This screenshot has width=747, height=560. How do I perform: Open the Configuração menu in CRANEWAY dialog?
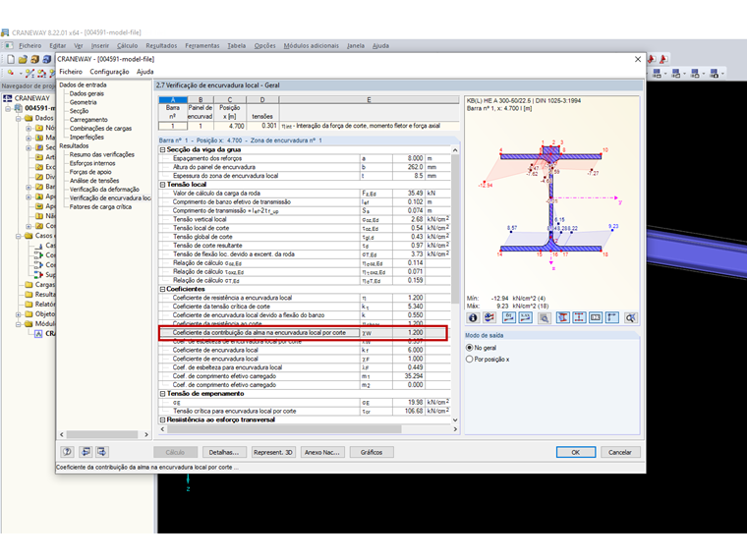pos(109,72)
